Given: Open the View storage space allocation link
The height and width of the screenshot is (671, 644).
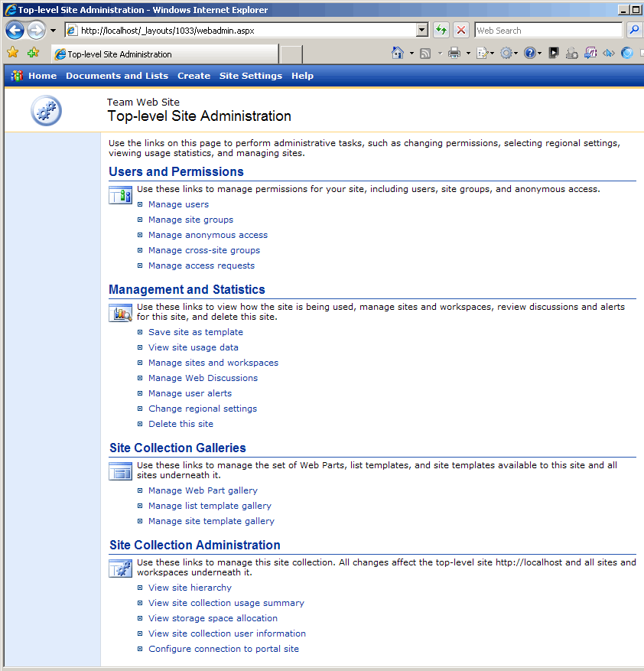Looking at the screenshot, I should click(213, 618).
